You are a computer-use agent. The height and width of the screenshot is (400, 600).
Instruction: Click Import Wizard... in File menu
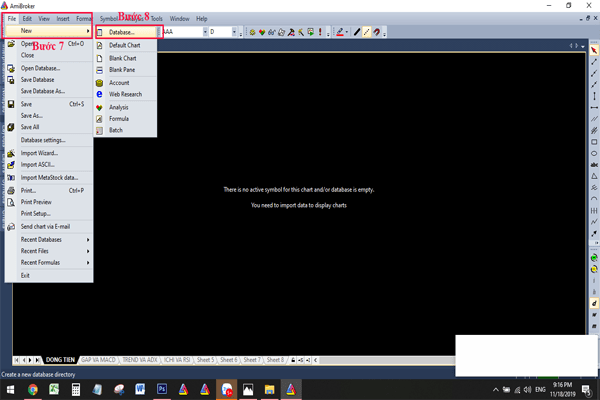(x=39, y=153)
